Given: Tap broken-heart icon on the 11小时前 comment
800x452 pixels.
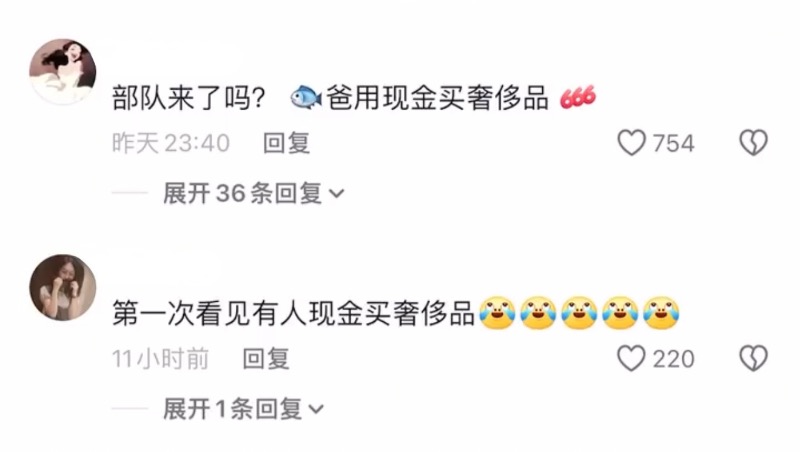Looking at the screenshot, I should (x=754, y=358).
